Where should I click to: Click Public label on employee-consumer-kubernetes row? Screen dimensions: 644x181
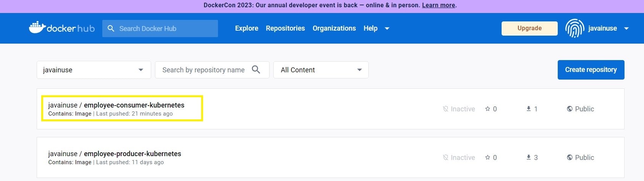(x=584, y=109)
